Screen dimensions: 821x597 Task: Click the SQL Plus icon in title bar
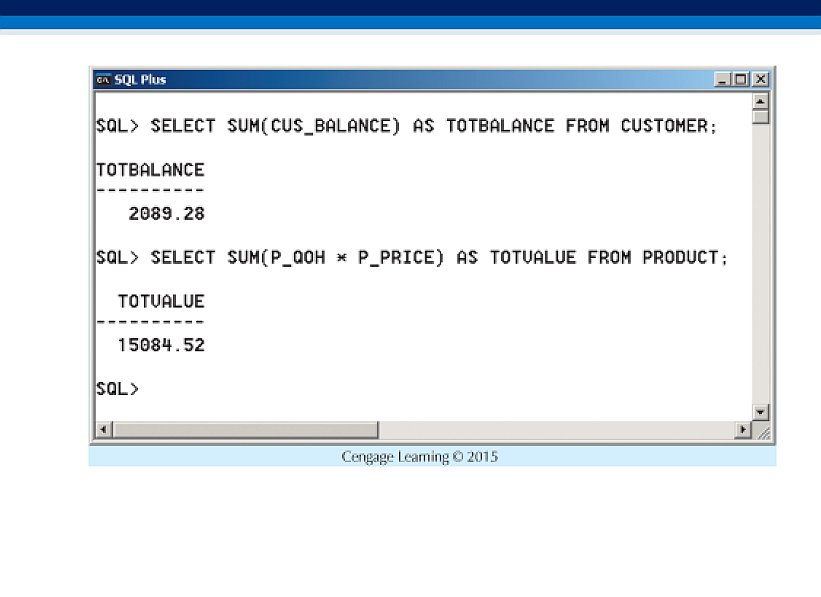coord(102,80)
